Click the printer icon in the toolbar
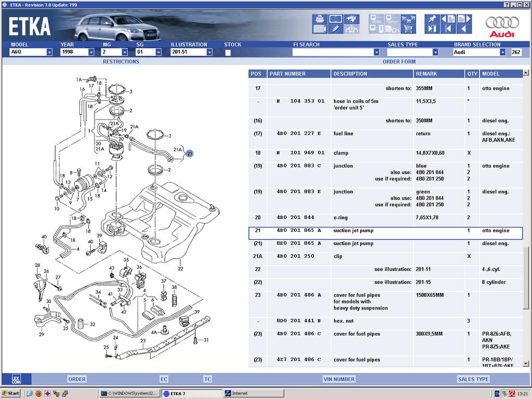Viewport: 532px width, 399px height. 318,19
